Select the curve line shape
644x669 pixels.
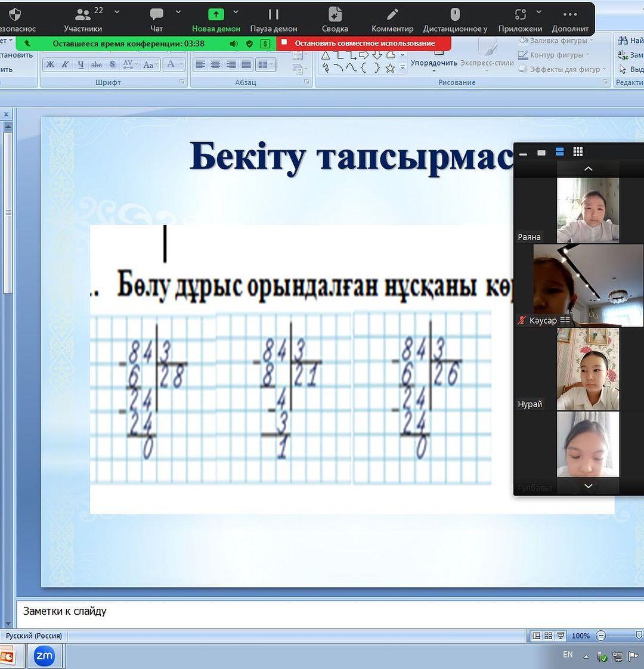[x=351, y=68]
